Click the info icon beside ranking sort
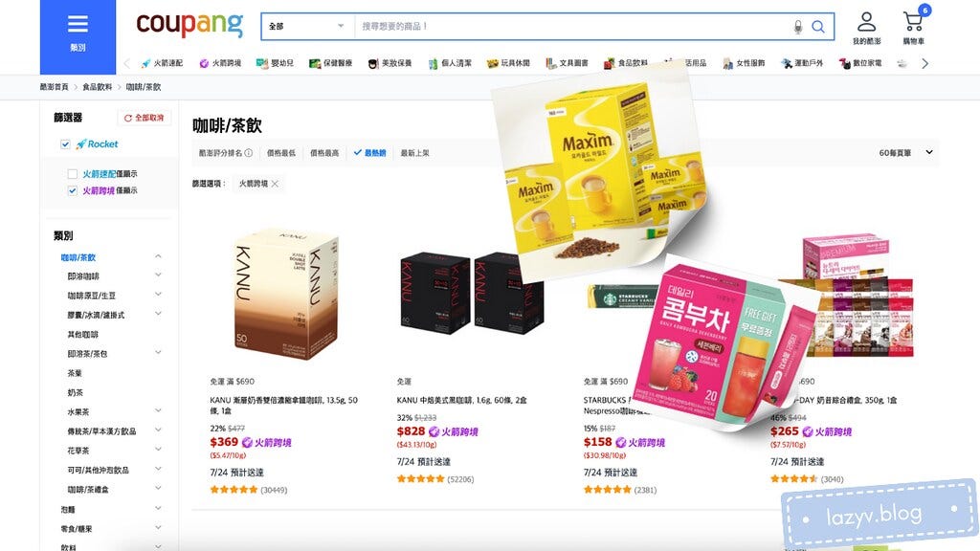The height and width of the screenshot is (551, 980). click(249, 152)
